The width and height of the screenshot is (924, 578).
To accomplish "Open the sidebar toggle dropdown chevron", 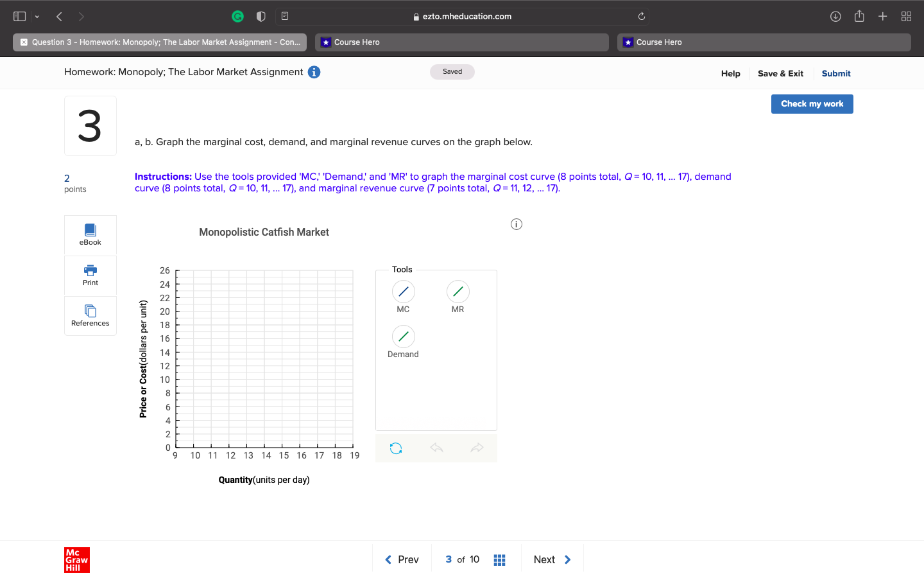I will 37,16.
